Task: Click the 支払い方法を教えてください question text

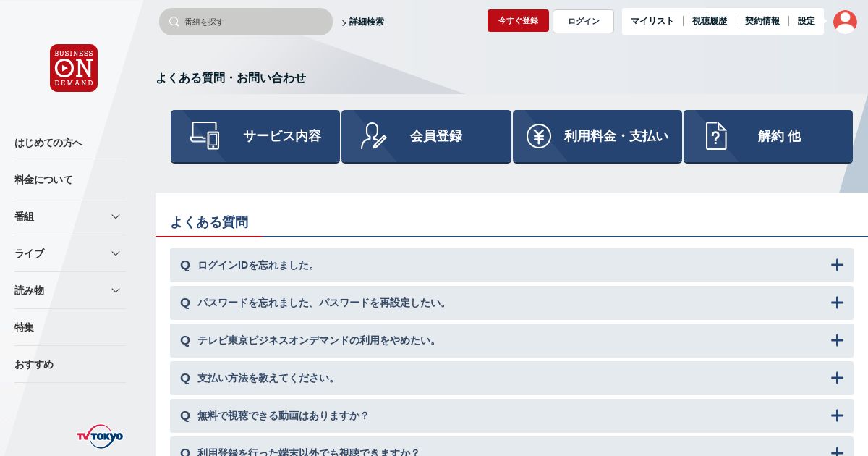Action: coord(268,378)
